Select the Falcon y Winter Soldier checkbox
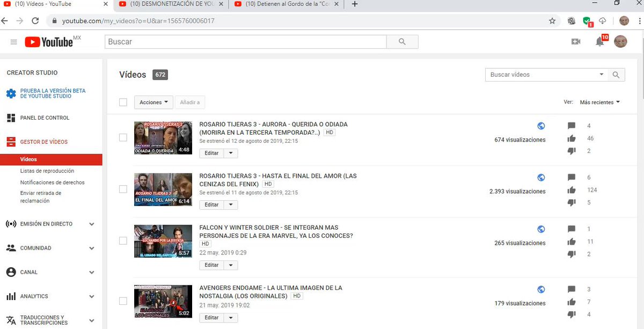Screen dimensions: 644x329 coord(123,240)
